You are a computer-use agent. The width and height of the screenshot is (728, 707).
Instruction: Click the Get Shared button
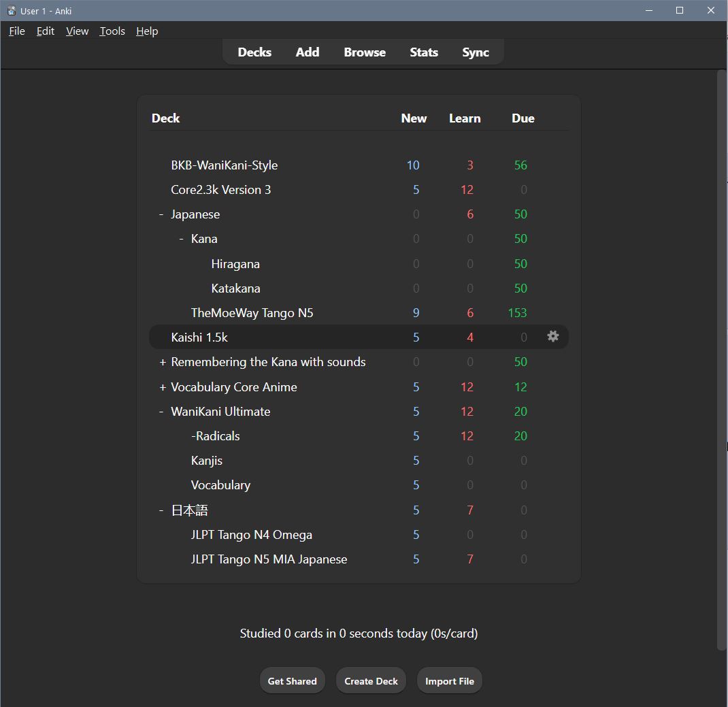[292, 680]
